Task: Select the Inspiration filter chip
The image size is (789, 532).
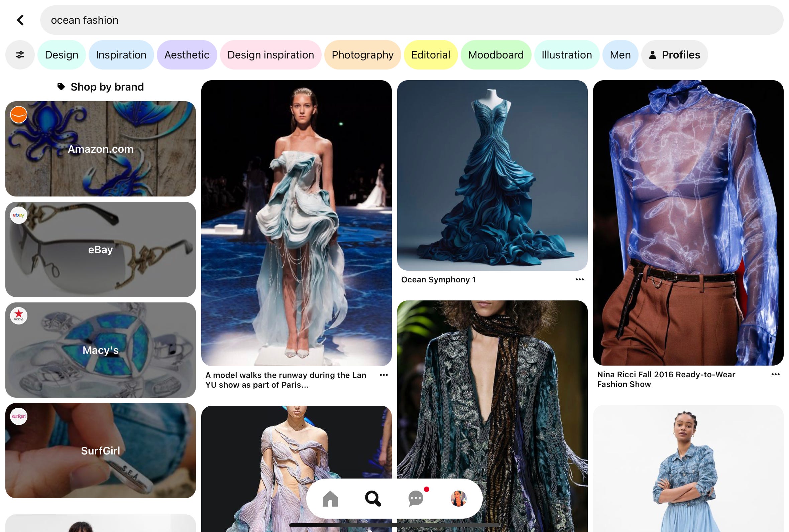Action: pyautogui.click(x=121, y=55)
